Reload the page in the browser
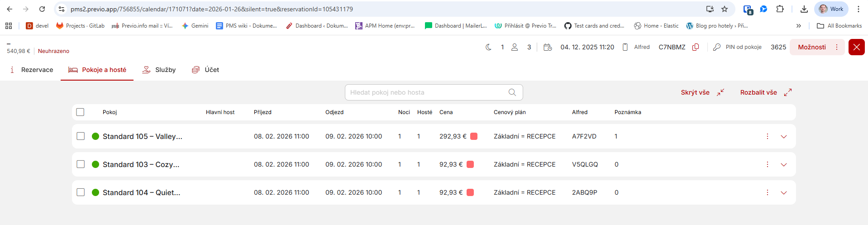Screen dimensions: 868x225 (x=42, y=9)
